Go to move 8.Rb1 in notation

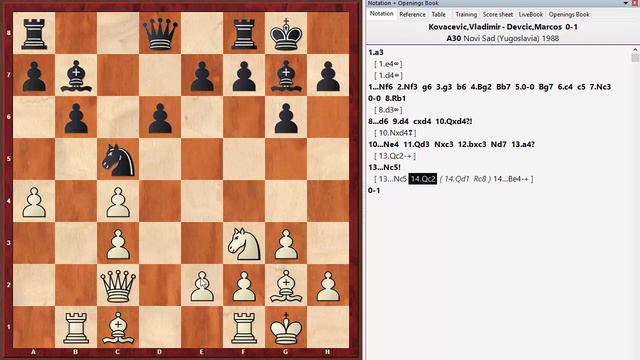click(x=395, y=98)
